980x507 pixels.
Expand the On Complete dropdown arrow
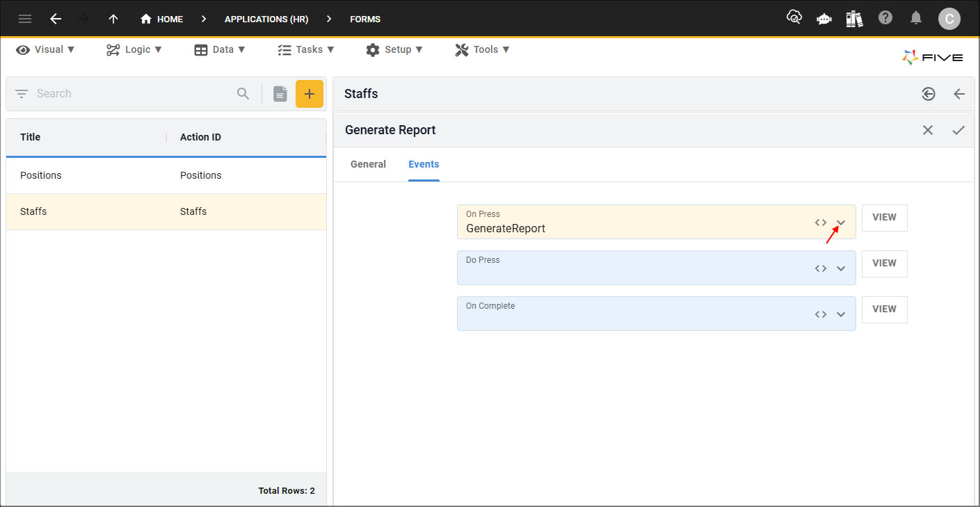[x=841, y=314]
